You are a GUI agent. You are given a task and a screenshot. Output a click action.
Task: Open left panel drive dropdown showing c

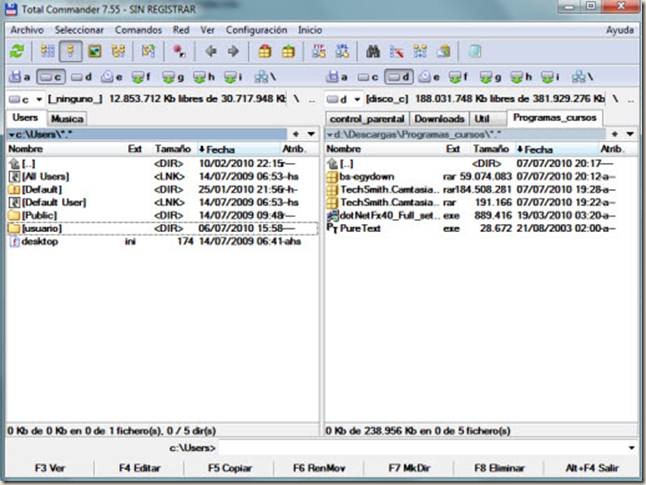(x=26, y=99)
